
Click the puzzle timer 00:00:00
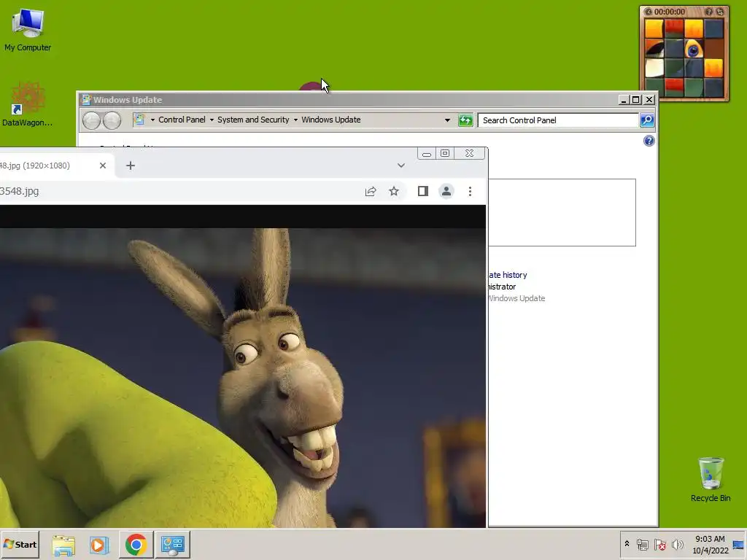point(670,12)
